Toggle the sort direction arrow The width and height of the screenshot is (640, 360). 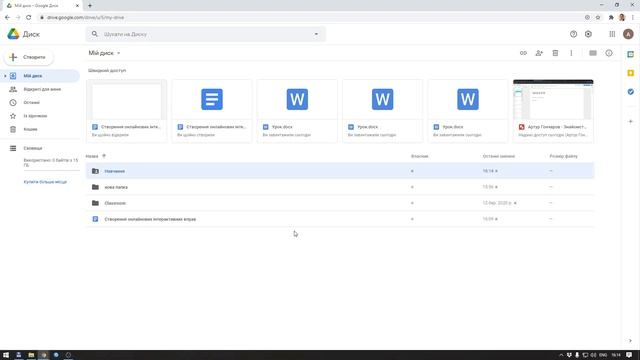104,156
